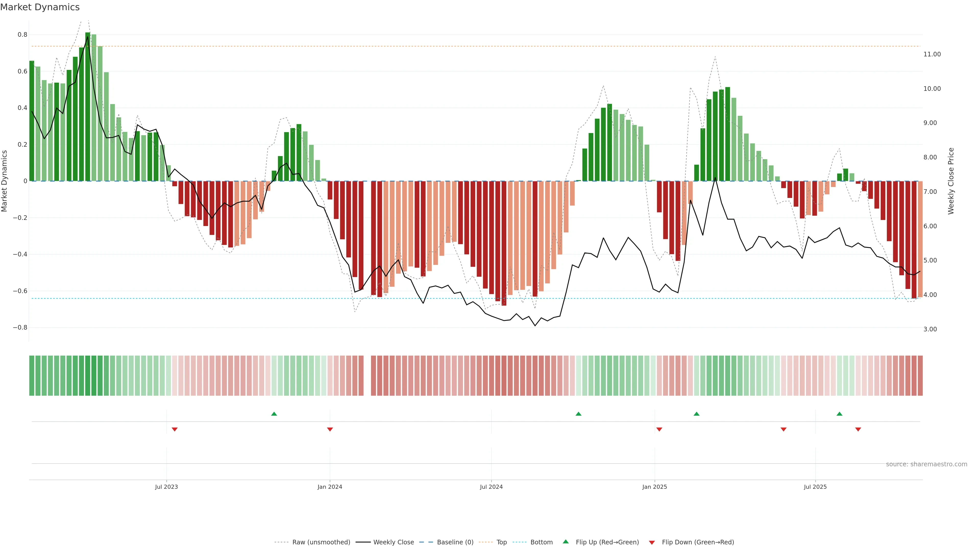Viewport: 980px width, 551px height.
Task: Toggle Flip Up (Red→Green) legend entry
Action: 607,542
